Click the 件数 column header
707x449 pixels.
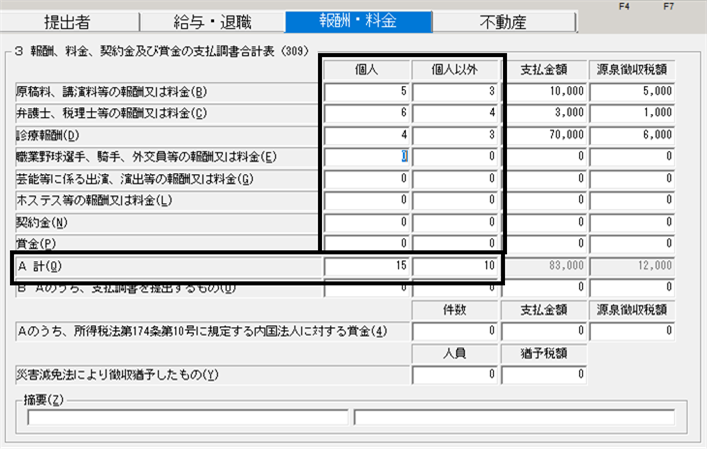454,310
